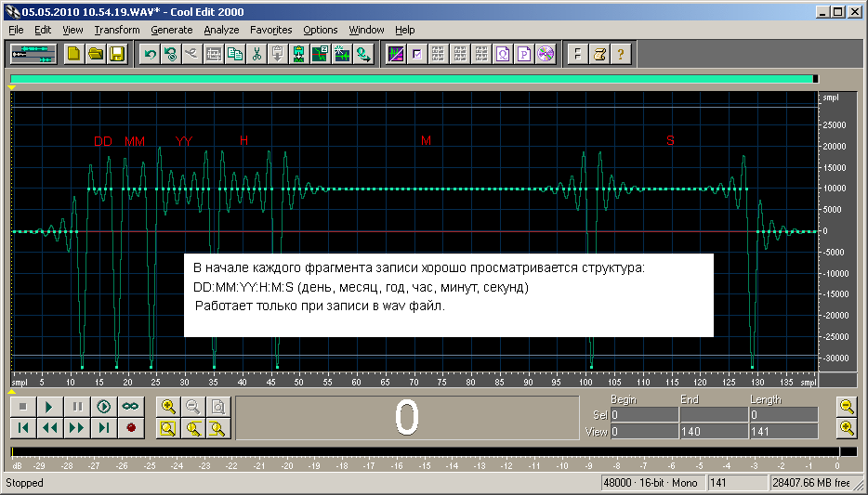Open the File menu
The width and height of the screenshot is (868, 495).
point(16,30)
